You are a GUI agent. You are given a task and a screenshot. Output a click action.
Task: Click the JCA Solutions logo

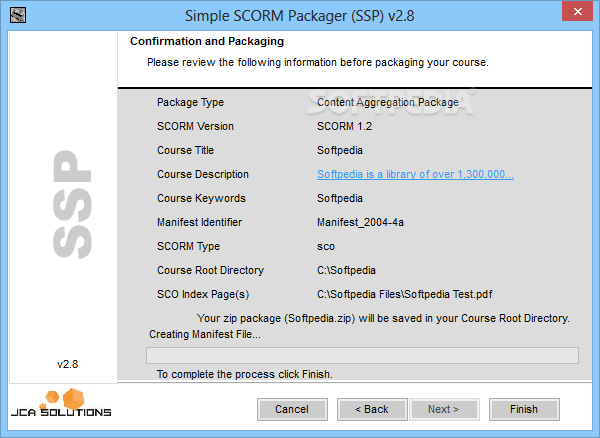pyautogui.click(x=61, y=403)
